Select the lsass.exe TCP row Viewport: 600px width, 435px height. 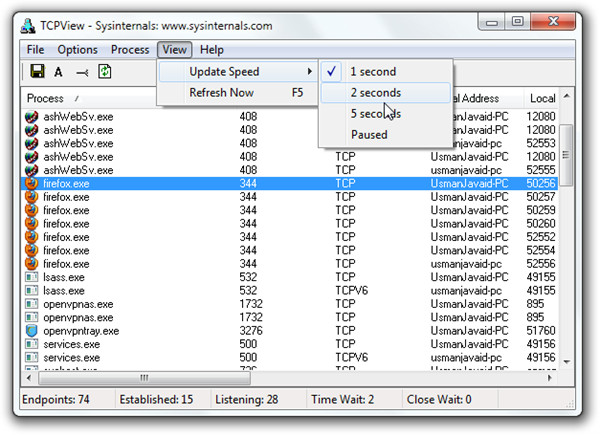pos(290,277)
